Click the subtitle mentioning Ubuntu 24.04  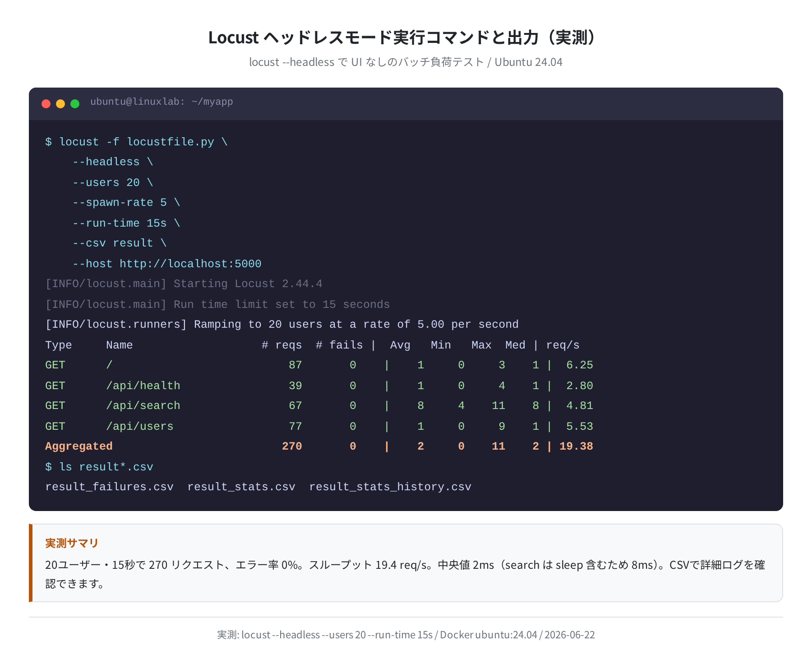click(406, 62)
